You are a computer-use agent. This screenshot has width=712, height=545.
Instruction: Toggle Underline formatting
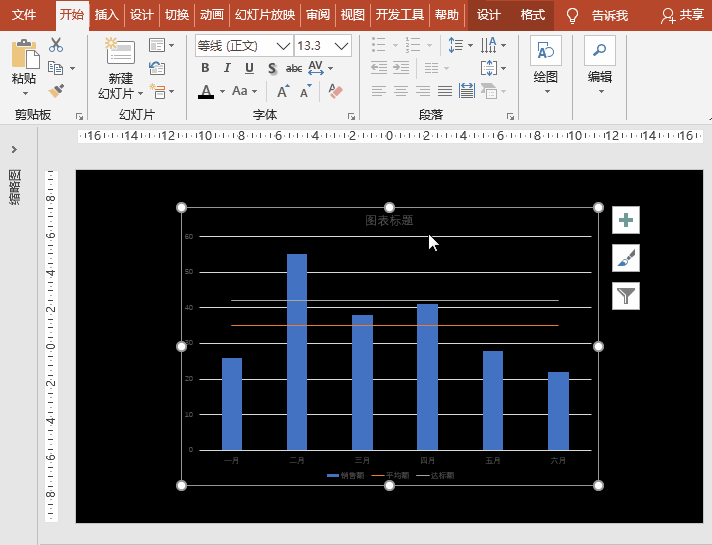(249, 68)
